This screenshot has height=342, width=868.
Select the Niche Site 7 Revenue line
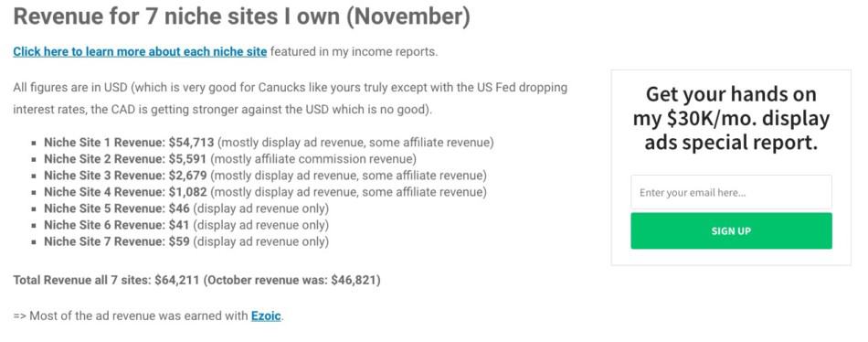coord(186,241)
